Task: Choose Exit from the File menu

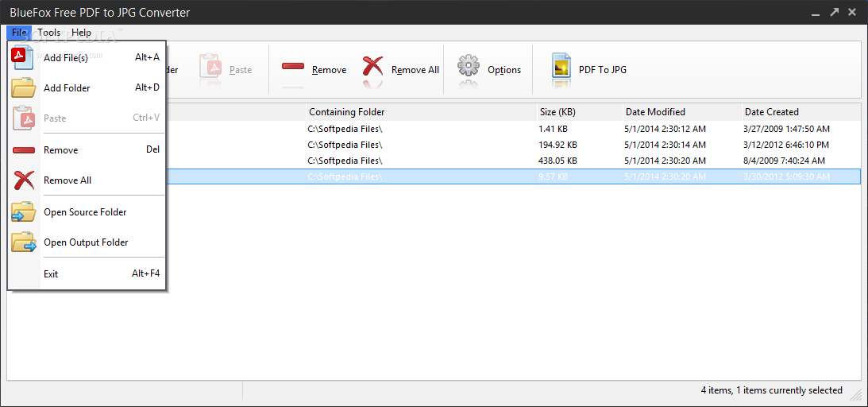Action: (x=87, y=273)
